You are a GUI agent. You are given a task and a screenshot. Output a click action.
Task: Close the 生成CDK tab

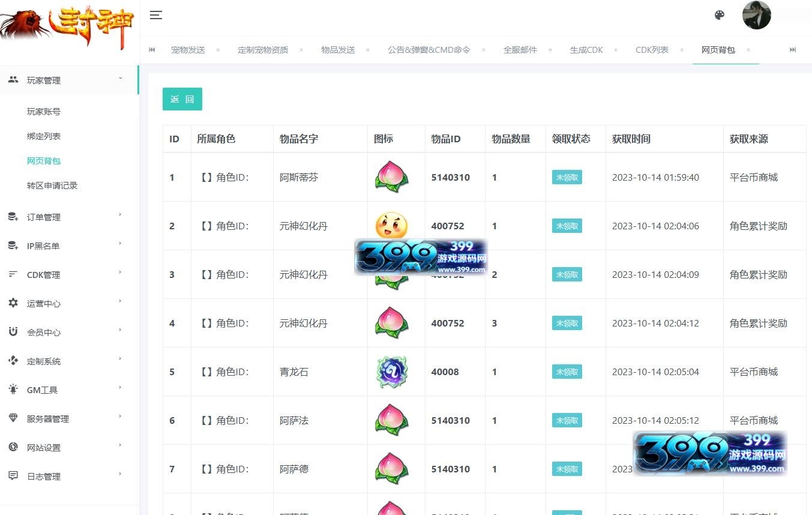point(616,50)
